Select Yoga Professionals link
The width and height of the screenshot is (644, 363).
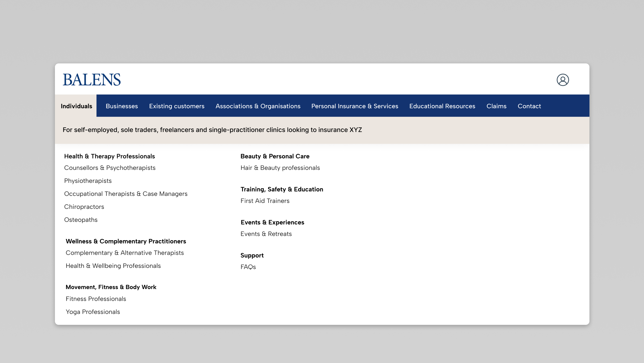point(93,312)
